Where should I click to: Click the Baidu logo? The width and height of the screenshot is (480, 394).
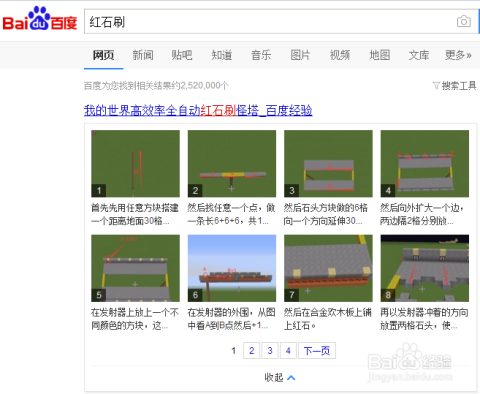pos(40,19)
